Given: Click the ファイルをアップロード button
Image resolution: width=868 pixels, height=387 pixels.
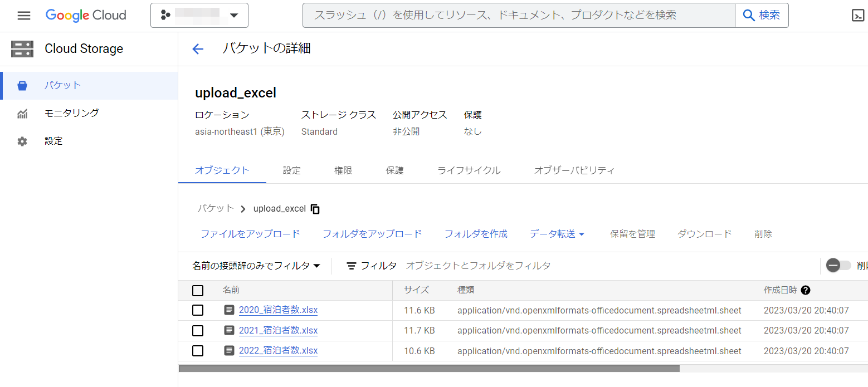Looking at the screenshot, I should [250, 233].
